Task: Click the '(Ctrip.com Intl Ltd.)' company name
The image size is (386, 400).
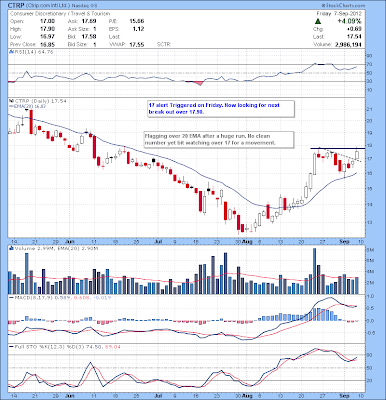Action: coord(49,6)
